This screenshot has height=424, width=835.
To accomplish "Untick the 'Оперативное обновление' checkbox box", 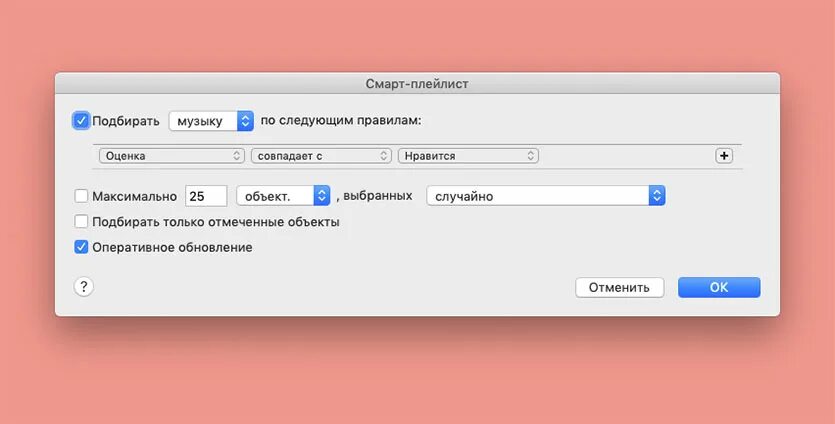I will [81, 247].
